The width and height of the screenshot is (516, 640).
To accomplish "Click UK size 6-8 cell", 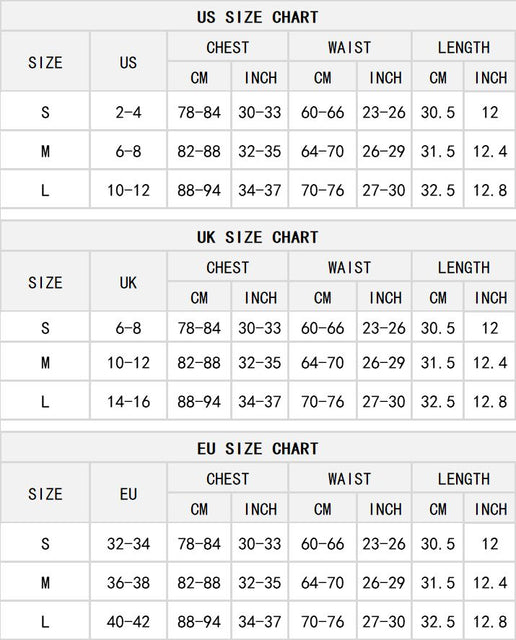I will (128, 328).
